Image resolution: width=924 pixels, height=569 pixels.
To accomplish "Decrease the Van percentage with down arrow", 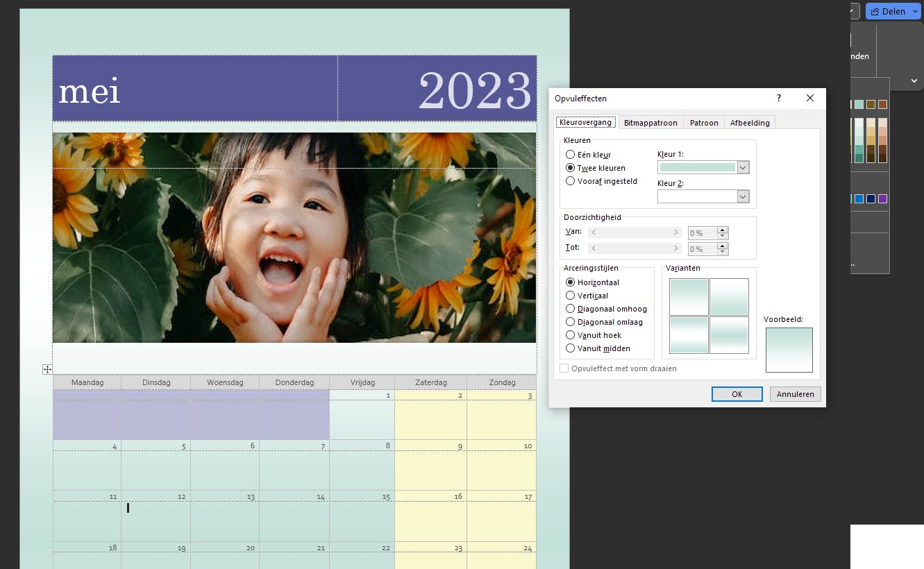I will click(723, 236).
